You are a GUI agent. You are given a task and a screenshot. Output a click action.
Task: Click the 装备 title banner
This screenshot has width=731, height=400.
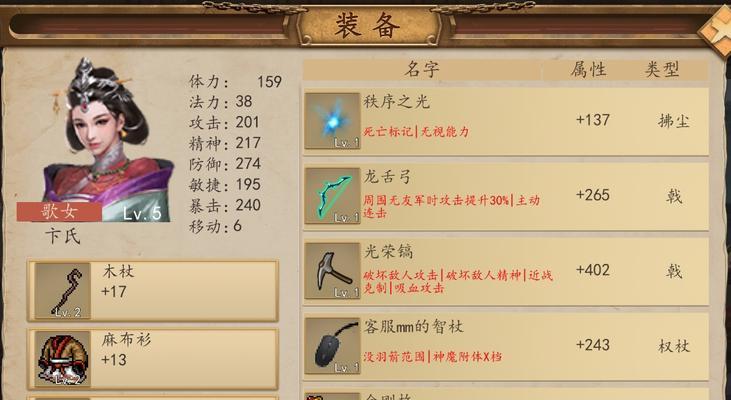(x=368, y=25)
